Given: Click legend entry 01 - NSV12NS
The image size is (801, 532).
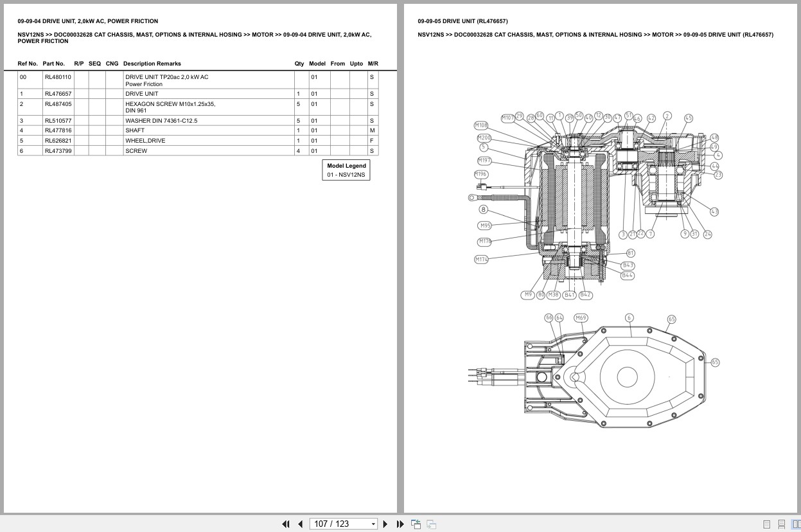Looking at the screenshot, I should pos(346,175).
